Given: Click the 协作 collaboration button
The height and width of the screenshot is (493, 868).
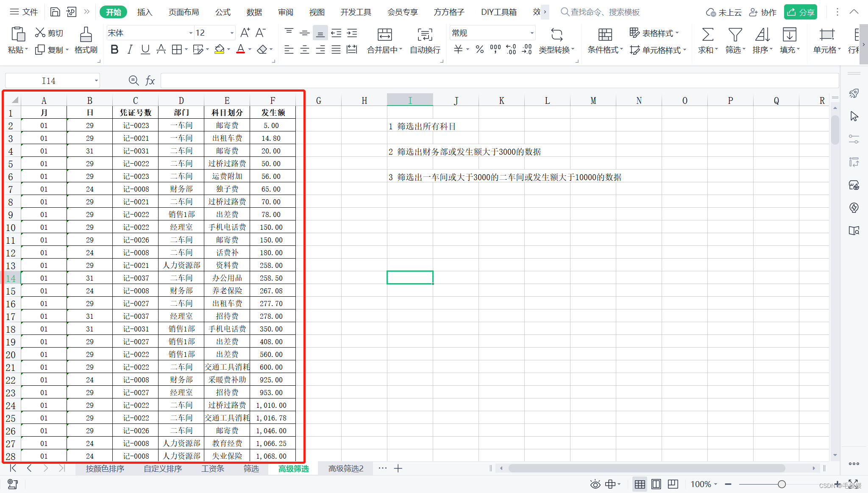Looking at the screenshot, I should point(763,12).
